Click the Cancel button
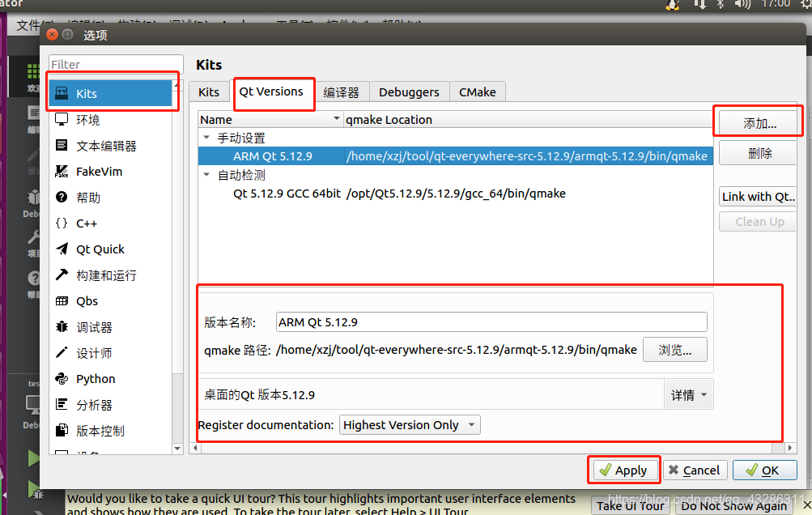This screenshot has width=812, height=515. click(695, 470)
